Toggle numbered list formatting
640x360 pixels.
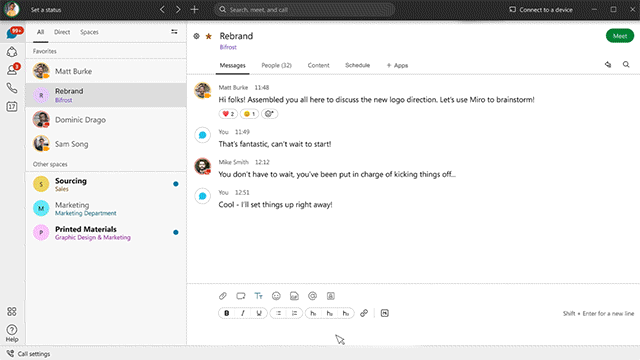pyautogui.click(x=294, y=313)
